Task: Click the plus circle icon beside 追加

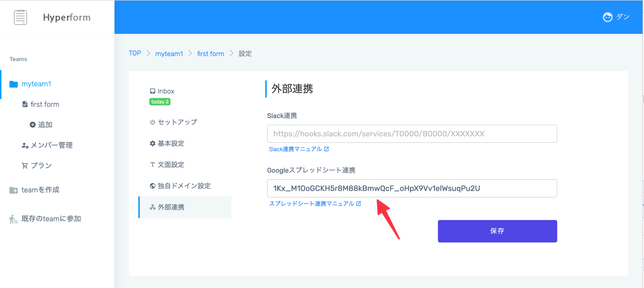Action: [x=33, y=125]
